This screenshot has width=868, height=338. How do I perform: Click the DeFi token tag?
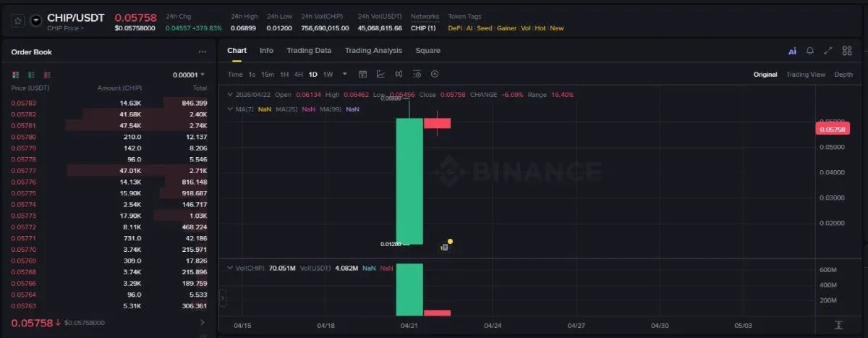[455, 28]
